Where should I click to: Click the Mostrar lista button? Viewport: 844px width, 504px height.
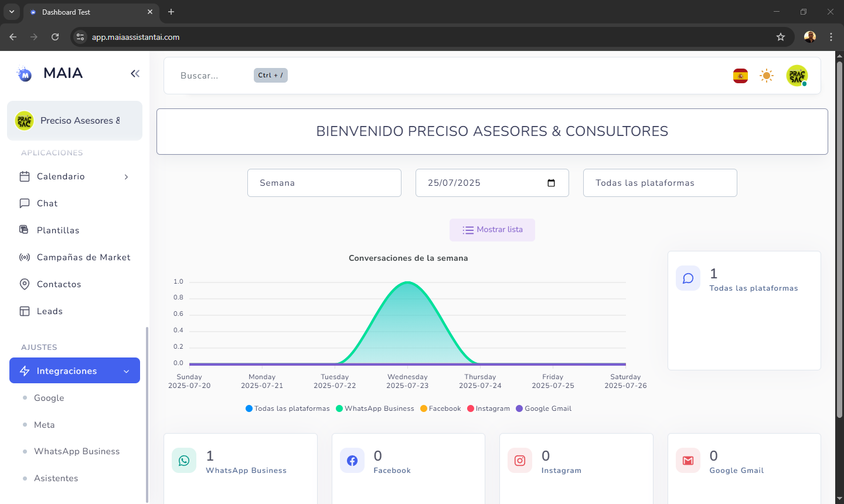tap(492, 230)
